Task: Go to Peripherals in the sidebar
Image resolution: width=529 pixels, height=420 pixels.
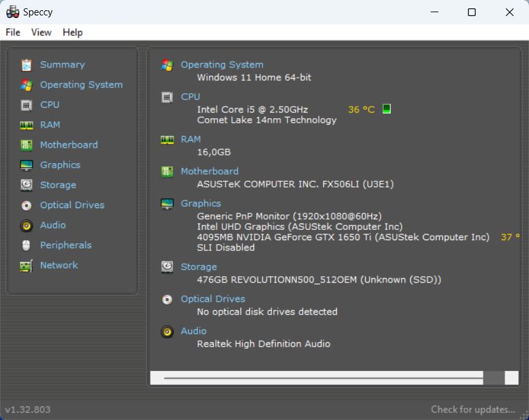Action: tap(66, 245)
